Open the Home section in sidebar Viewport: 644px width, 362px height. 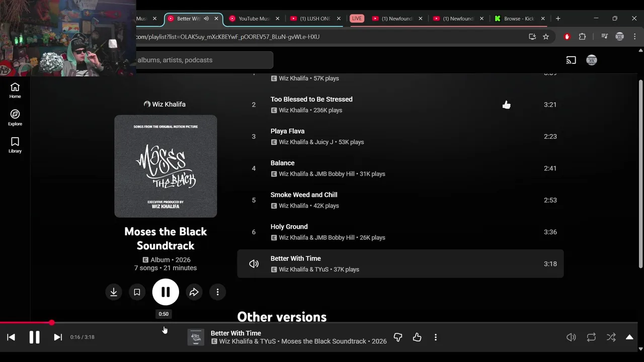[15, 90]
